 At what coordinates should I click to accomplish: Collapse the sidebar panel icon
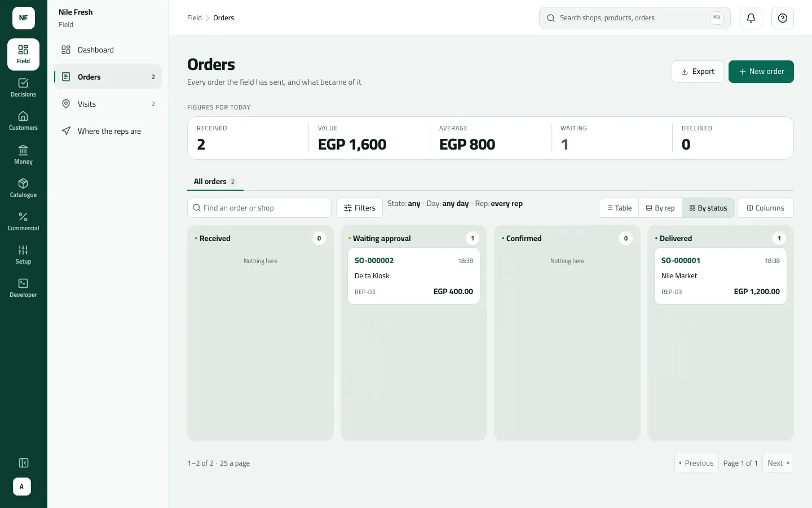pyautogui.click(x=24, y=463)
